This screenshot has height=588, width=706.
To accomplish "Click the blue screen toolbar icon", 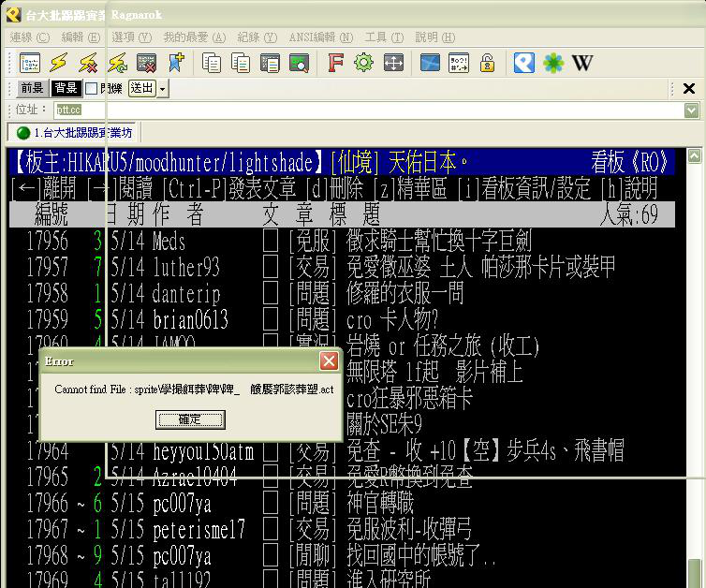I will click(x=430, y=63).
